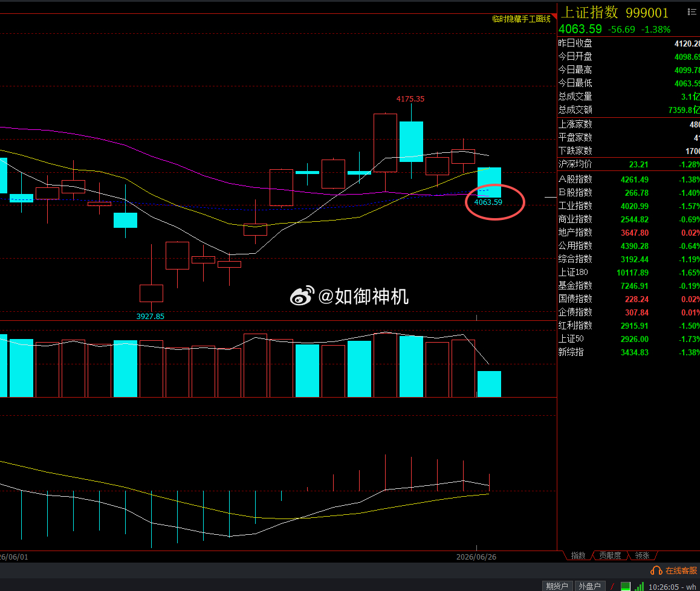Viewport: 700px width, 591px height.
Task: Select the 红利指数 row
Action: click(629, 326)
